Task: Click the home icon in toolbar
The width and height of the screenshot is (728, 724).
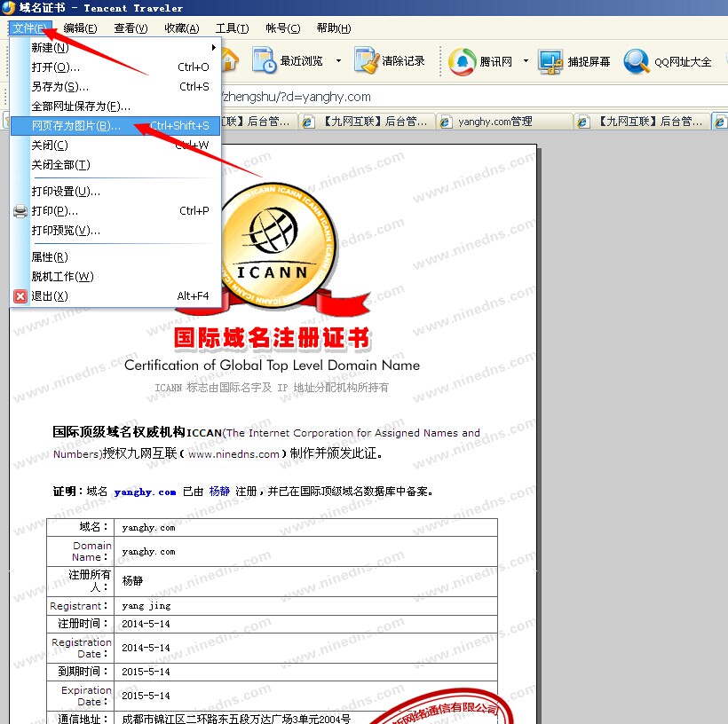Action: coord(230,60)
